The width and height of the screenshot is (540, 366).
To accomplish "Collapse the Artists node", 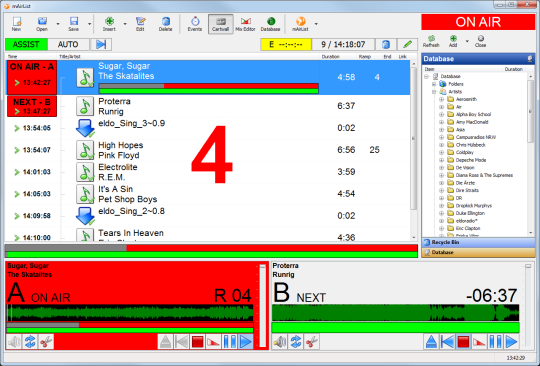I will tap(434, 92).
